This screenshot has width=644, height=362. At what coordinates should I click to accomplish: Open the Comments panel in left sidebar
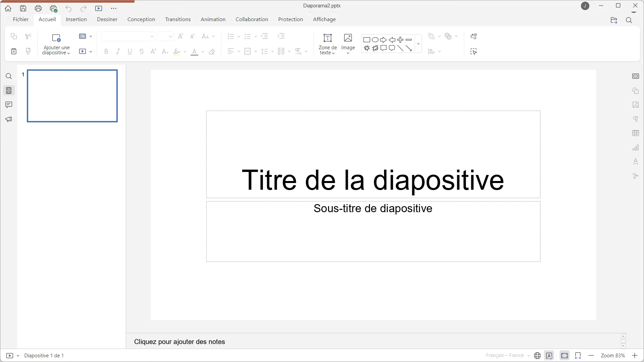point(9,105)
